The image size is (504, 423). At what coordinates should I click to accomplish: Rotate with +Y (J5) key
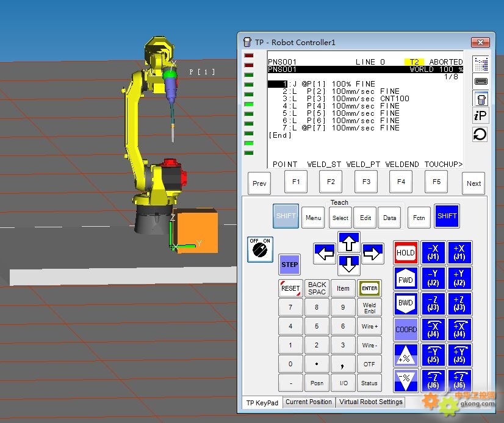(x=459, y=355)
